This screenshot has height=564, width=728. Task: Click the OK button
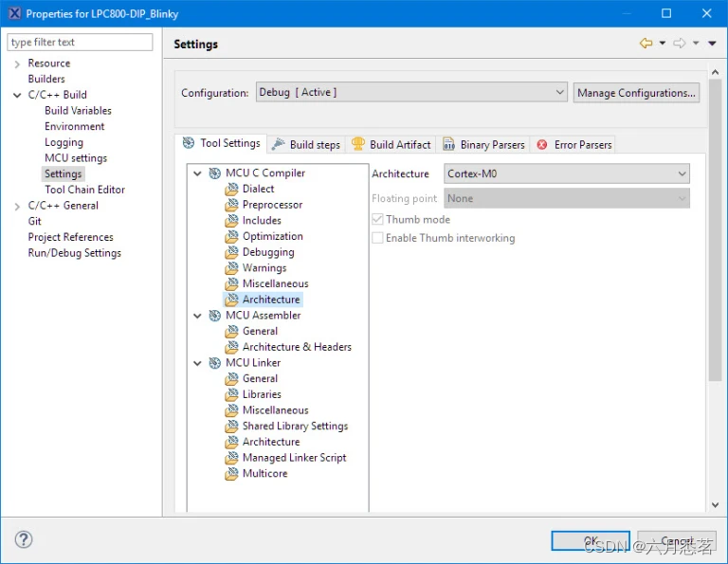[591, 541]
